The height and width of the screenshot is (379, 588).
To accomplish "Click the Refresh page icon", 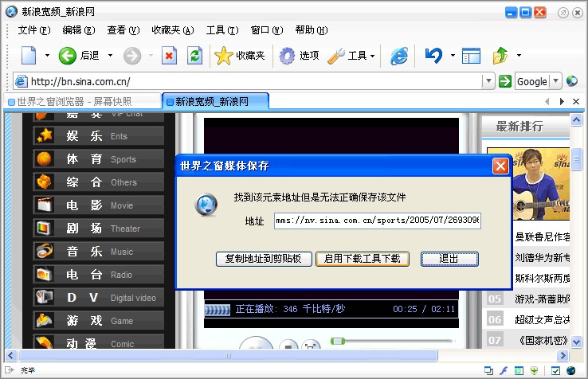I will [194, 56].
